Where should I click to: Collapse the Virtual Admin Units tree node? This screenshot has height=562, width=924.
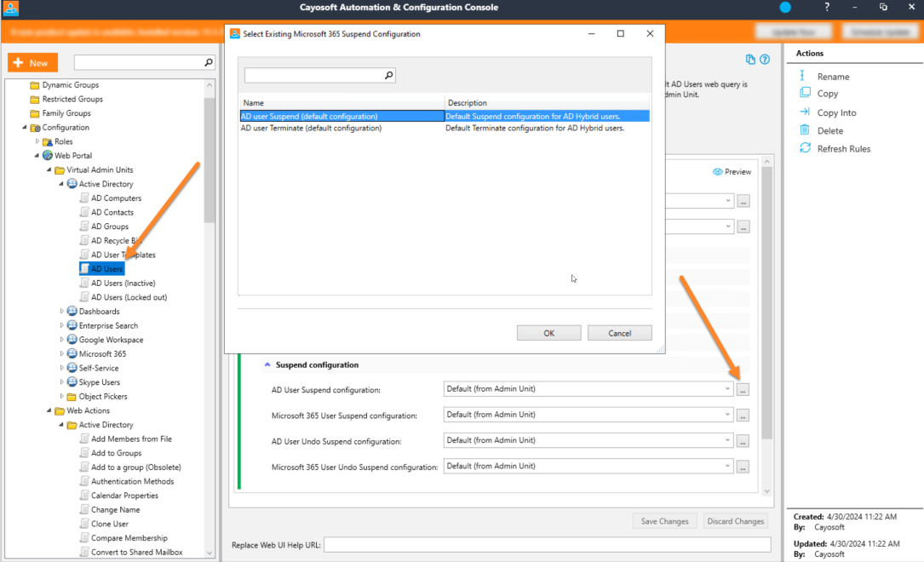49,169
